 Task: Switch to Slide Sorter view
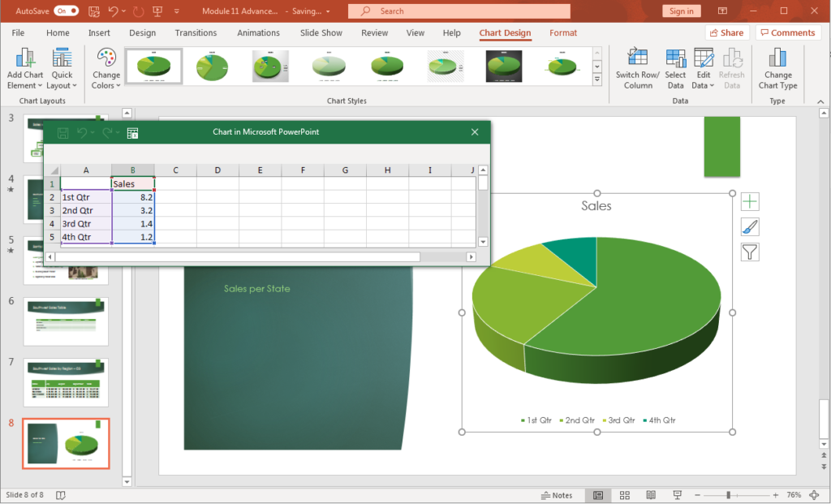point(624,494)
